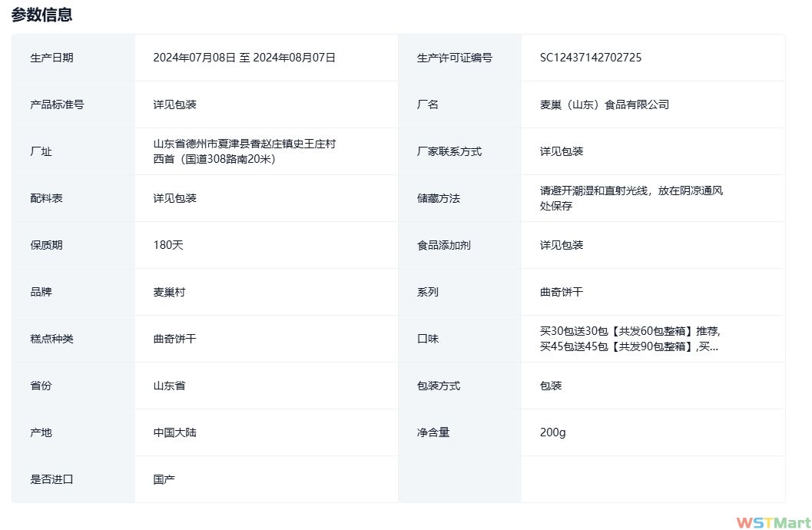Click the truncated 口味 flavor options text

coord(630,339)
